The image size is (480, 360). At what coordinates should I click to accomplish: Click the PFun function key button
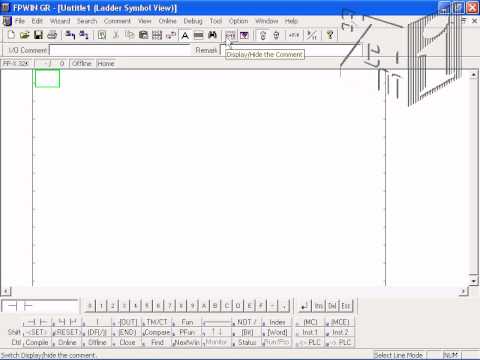[x=187, y=332]
